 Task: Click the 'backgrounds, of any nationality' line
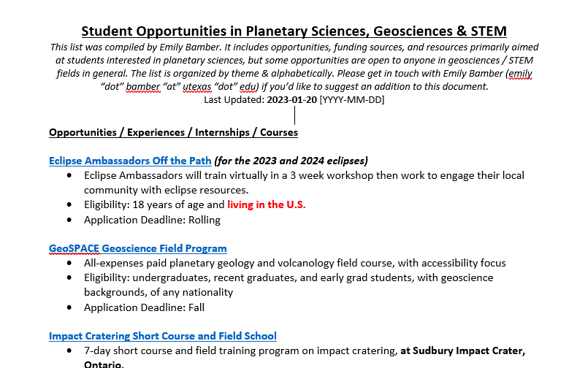click(159, 292)
